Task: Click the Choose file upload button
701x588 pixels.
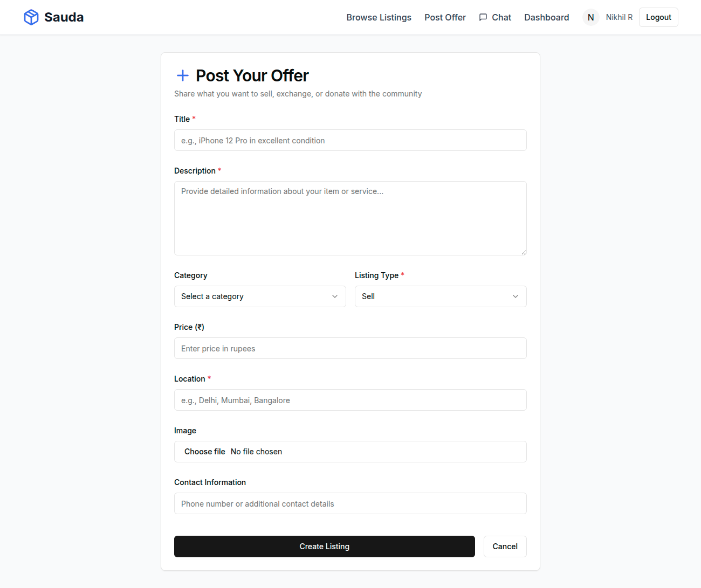Action: coord(205,452)
